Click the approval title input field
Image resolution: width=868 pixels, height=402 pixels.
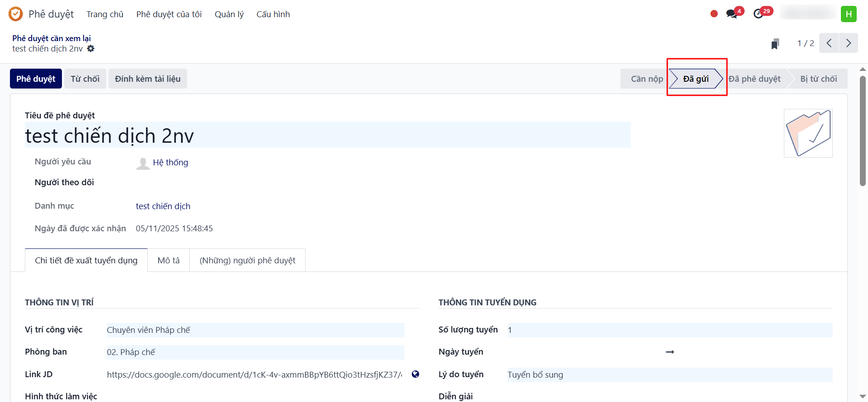pos(327,136)
